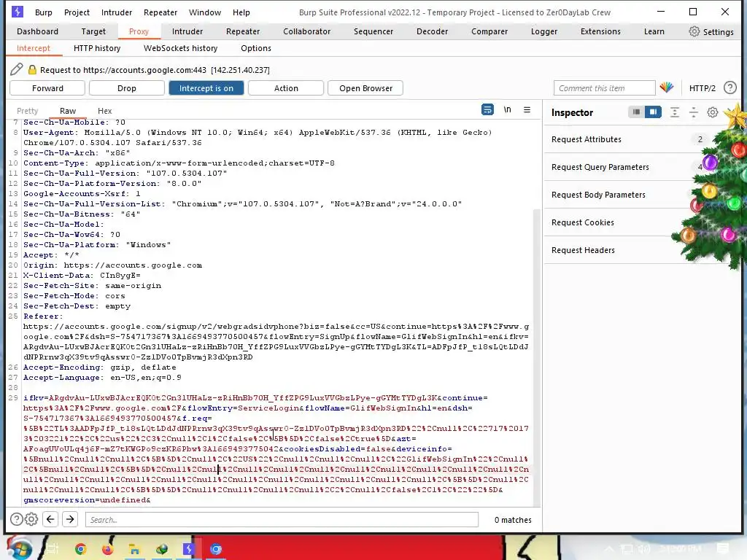The width and height of the screenshot is (747, 560).
Task: Open the Burp Suite taskbar icon
Action: click(189, 549)
